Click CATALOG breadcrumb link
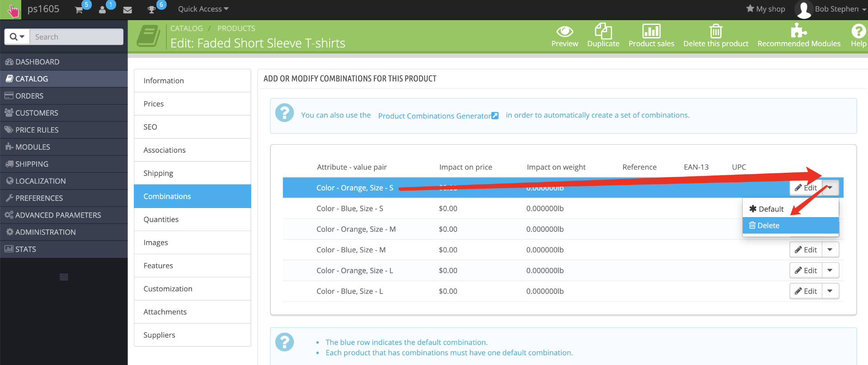Image resolution: width=868 pixels, height=365 pixels. [186, 28]
